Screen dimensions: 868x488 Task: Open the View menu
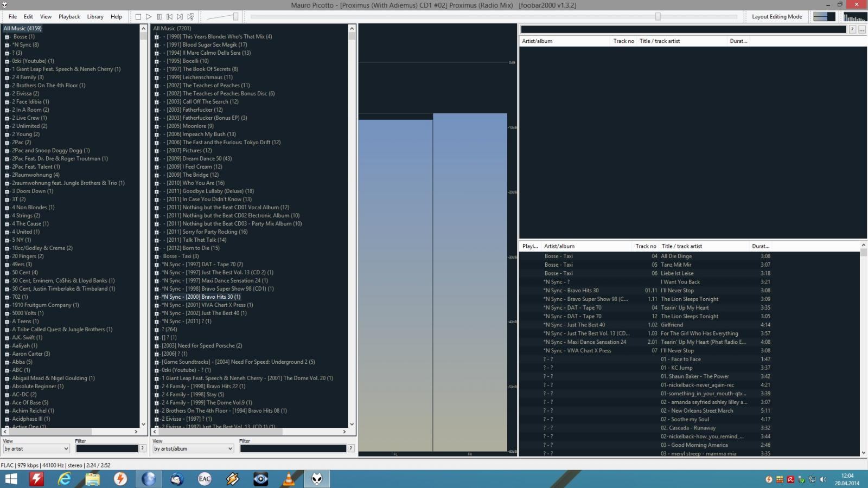[46, 17]
